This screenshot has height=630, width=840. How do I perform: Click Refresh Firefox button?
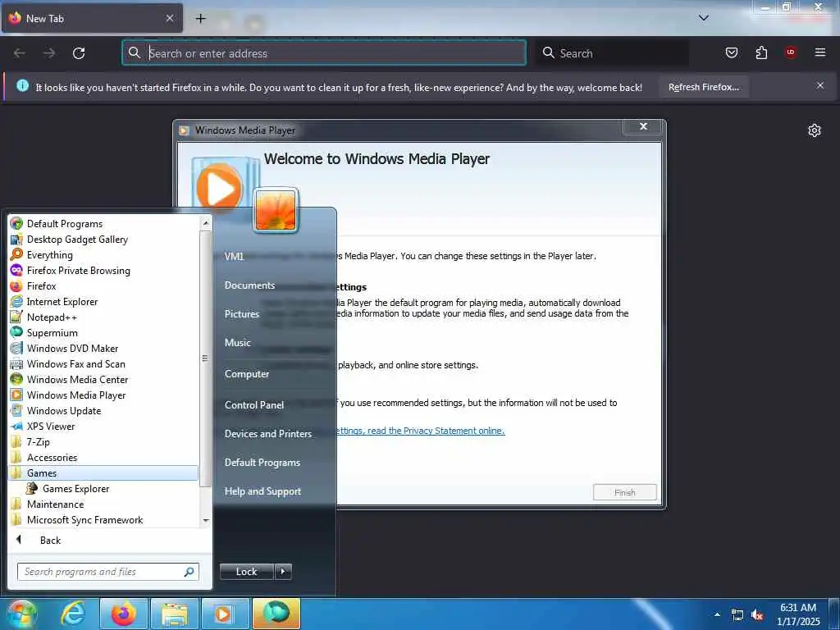(x=703, y=87)
